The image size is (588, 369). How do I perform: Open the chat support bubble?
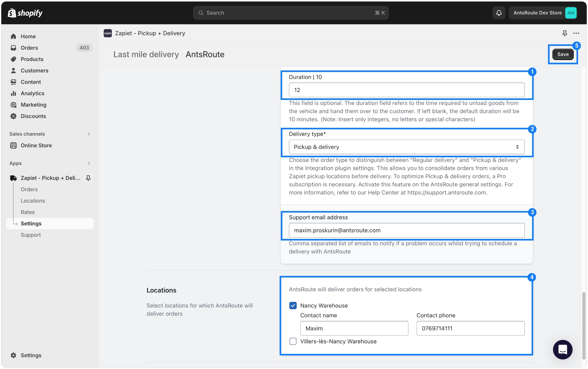562,349
